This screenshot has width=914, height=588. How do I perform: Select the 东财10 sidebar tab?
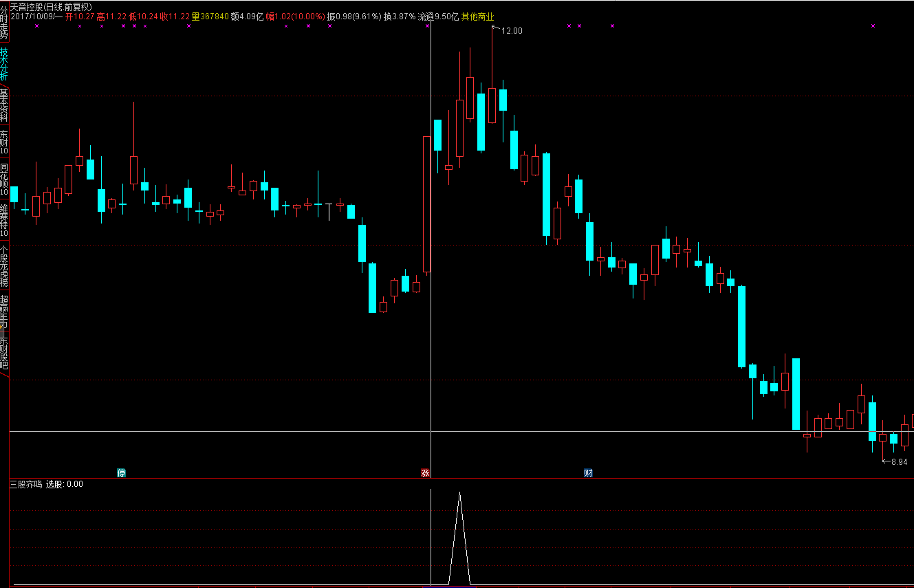pos(4,142)
